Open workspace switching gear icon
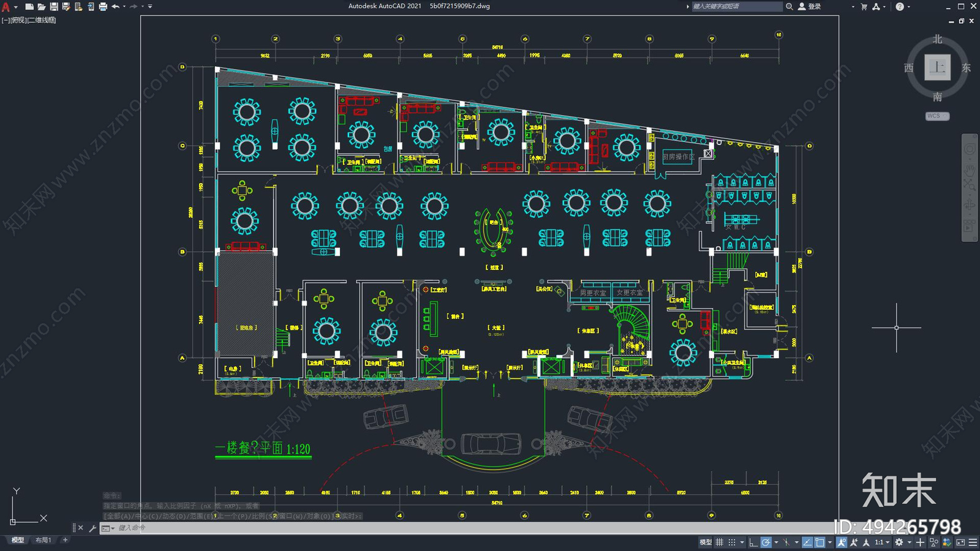The height and width of the screenshot is (551, 980). coord(899,542)
